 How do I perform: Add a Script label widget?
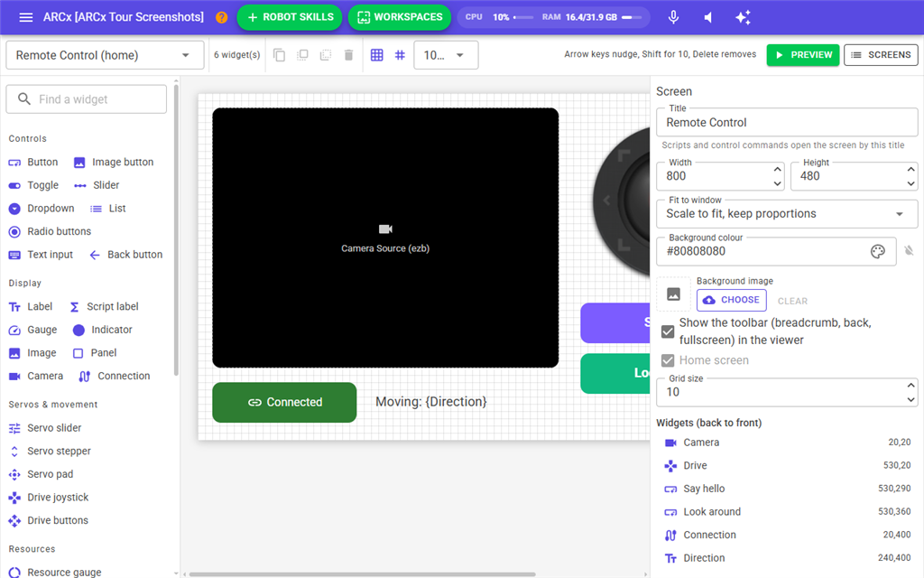(105, 307)
